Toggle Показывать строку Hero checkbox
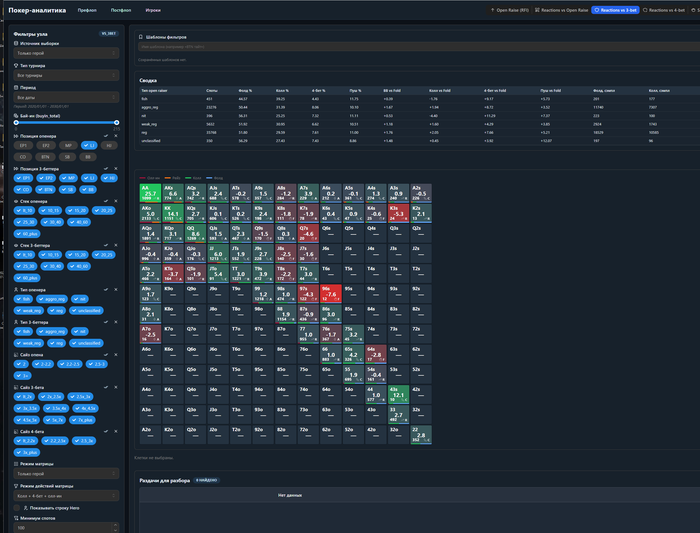This screenshot has width=700, height=533. point(17,508)
